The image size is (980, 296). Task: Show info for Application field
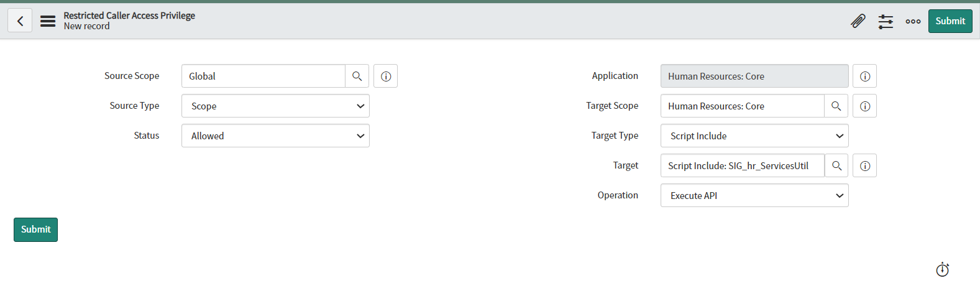pos(865,76)
